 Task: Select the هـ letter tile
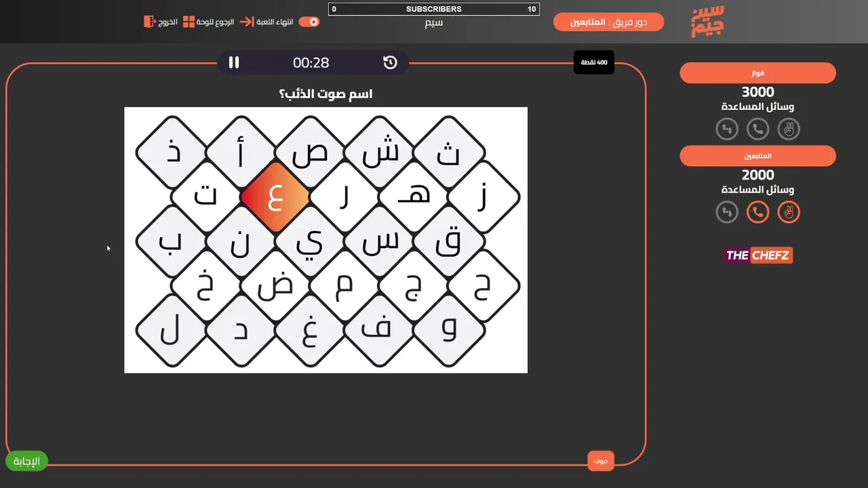coord(414,198)
